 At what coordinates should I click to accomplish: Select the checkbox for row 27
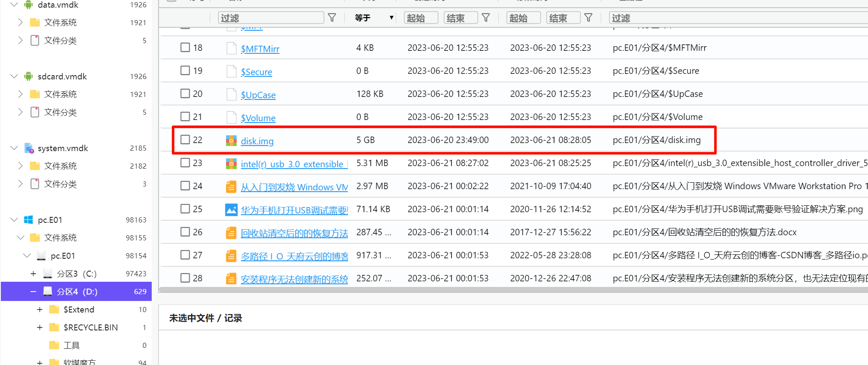click(x=185, y=254)
